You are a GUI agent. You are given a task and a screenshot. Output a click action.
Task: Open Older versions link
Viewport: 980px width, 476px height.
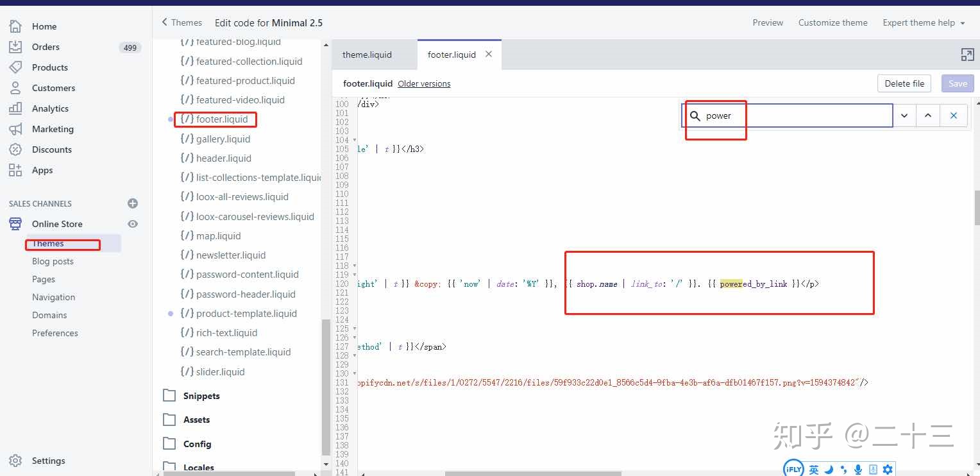(424, 84)
